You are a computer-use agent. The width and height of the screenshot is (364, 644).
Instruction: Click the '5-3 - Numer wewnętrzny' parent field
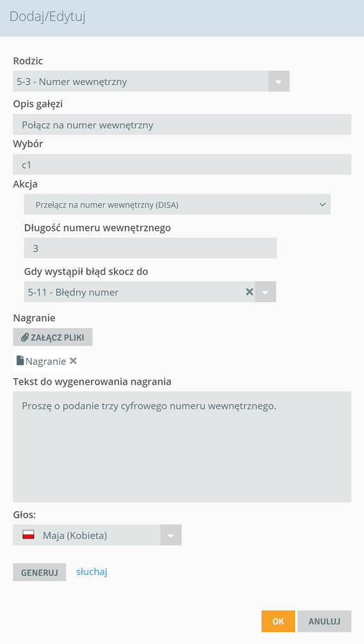pos(141,81)
